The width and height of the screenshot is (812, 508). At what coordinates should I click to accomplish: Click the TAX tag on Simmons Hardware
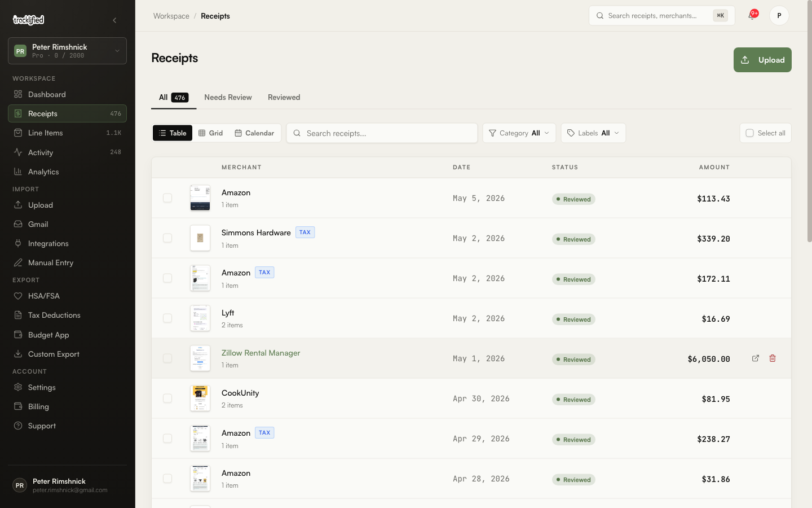pos(305,233)
